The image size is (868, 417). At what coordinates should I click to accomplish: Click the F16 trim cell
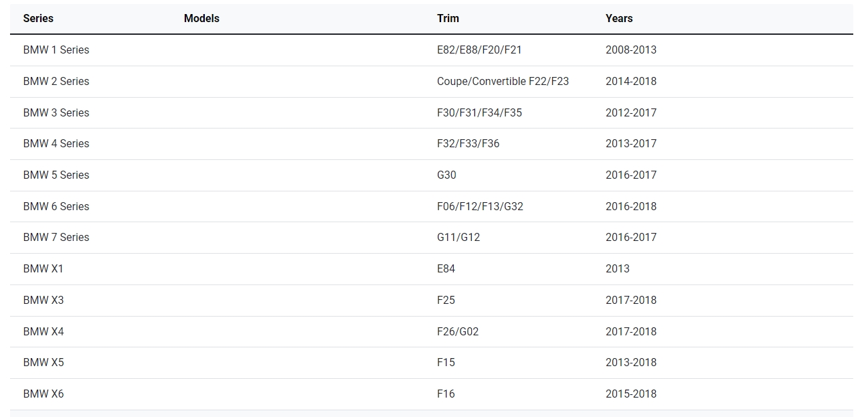tap(446, 394)
